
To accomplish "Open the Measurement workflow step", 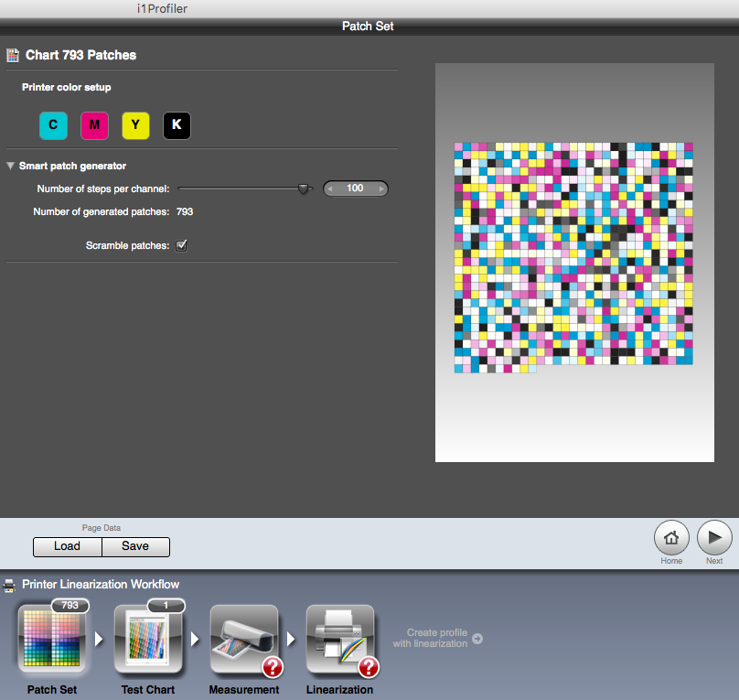I will pos(244,640).
